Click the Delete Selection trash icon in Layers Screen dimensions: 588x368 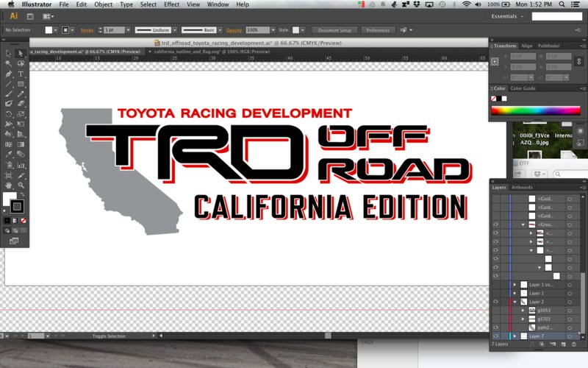click(574, 344)
